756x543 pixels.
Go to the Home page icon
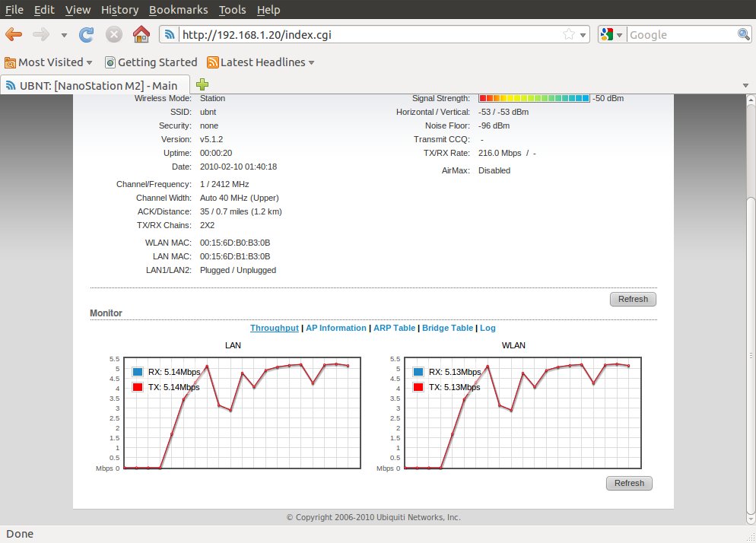(x=141, y=34)
